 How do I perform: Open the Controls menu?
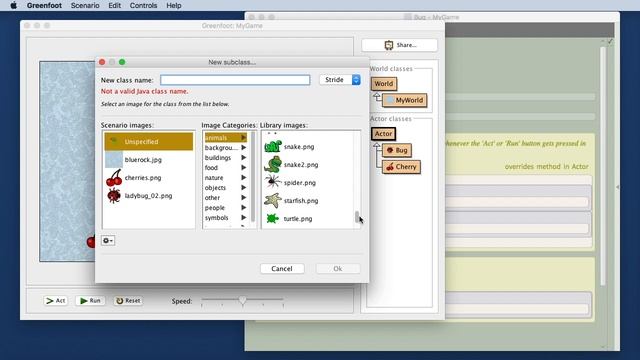pos(143,5)
